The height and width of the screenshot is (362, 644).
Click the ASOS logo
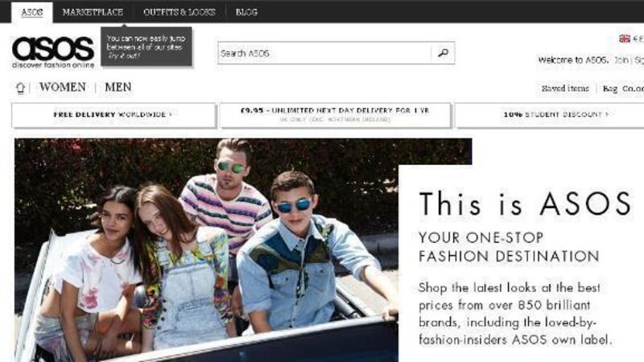click(x=53, y=52)
